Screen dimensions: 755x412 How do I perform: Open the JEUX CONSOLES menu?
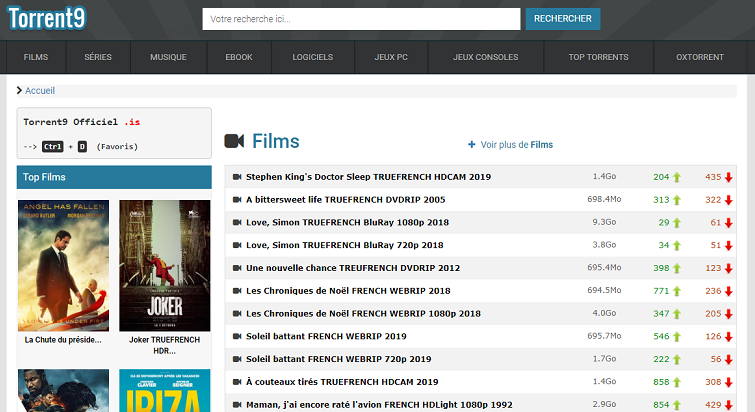point(485,57)
